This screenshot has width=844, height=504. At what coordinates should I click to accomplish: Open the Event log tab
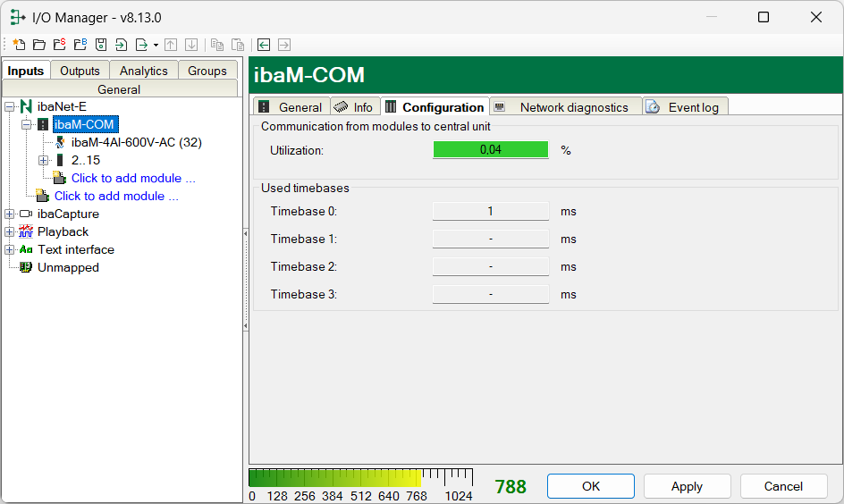tap(685, 107)
